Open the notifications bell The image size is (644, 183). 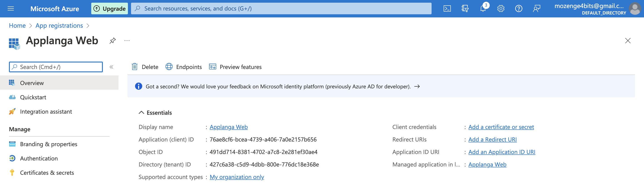(483, 8)
